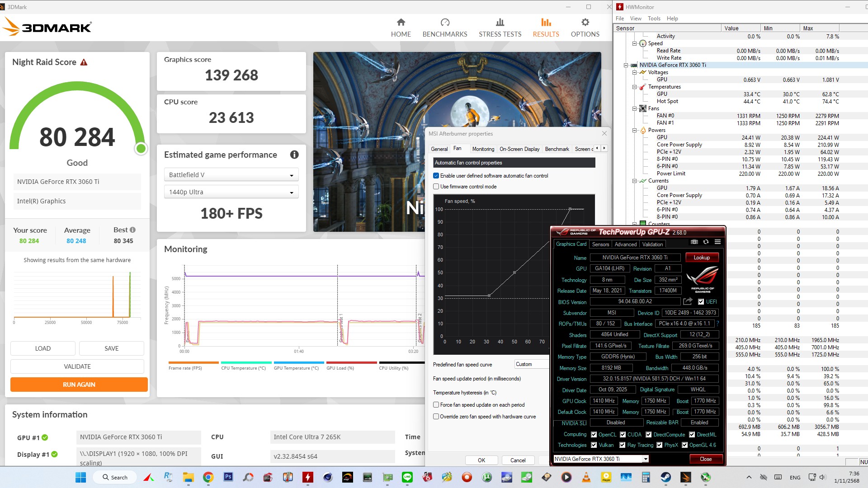Open the 1440p Ultra resolution dropdown
The image size is (868, 488).
click(x=231, y=192)
